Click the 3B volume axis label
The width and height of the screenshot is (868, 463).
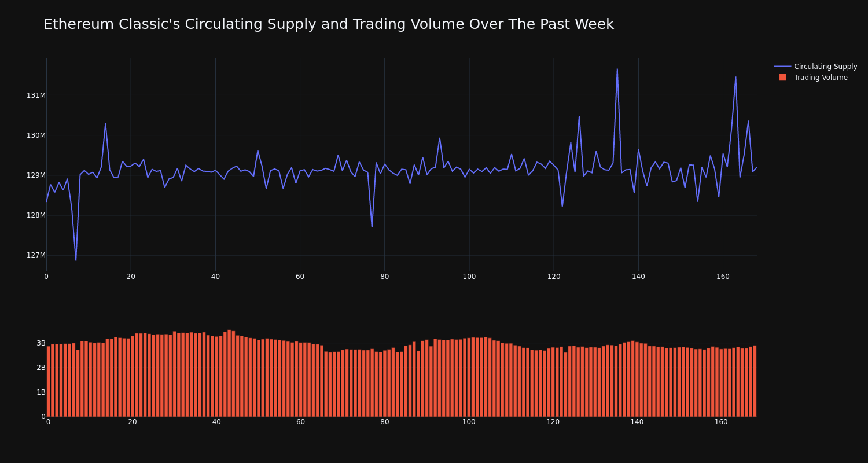41,343
